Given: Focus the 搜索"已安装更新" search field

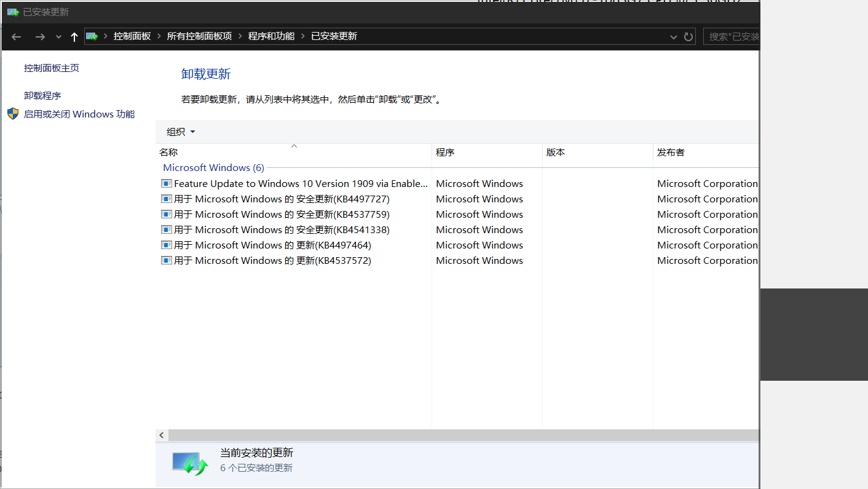Looking at the screenshot, I should coord(732,37).
